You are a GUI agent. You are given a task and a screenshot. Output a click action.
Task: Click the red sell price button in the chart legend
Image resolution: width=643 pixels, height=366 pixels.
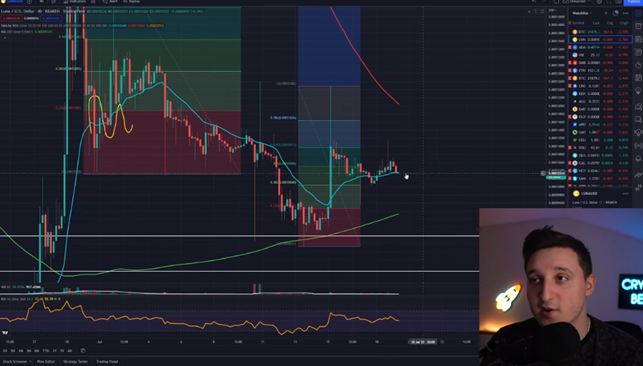(11, 18)
